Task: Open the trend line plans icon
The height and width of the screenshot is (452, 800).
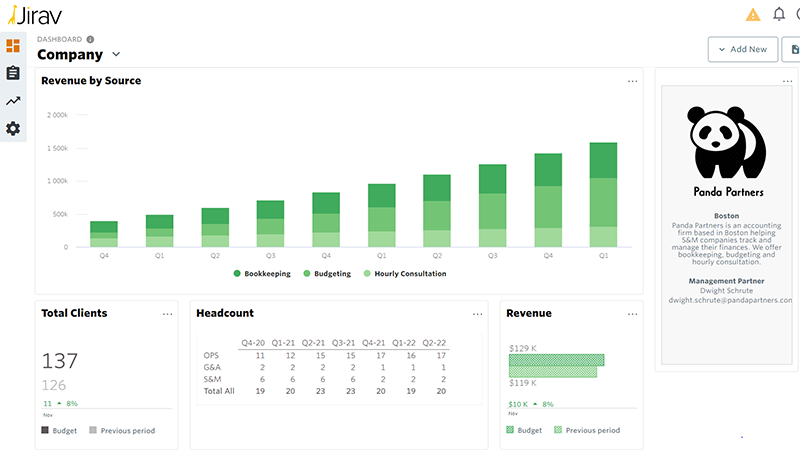Action: [x=13, y=101]
